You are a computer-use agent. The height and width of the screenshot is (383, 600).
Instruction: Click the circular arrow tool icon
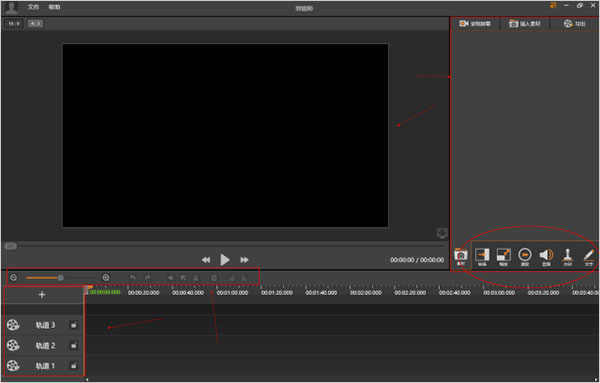525,256
